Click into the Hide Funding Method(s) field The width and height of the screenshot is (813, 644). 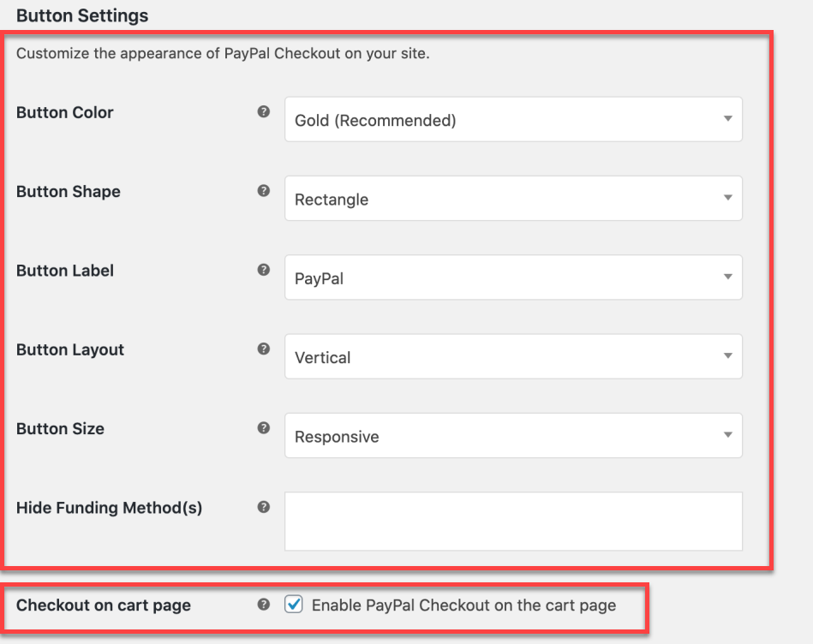coord(513,522)
